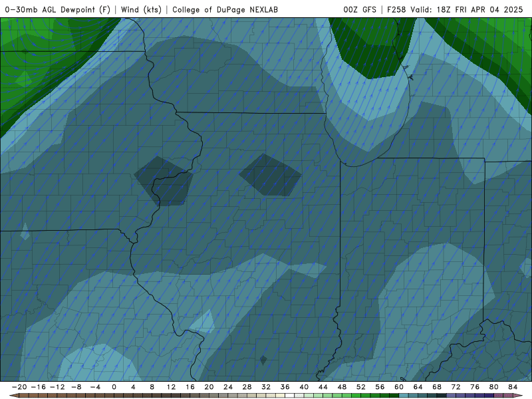Click the '44' value on color scale
The image size is (532, 399).
(323, 387)
